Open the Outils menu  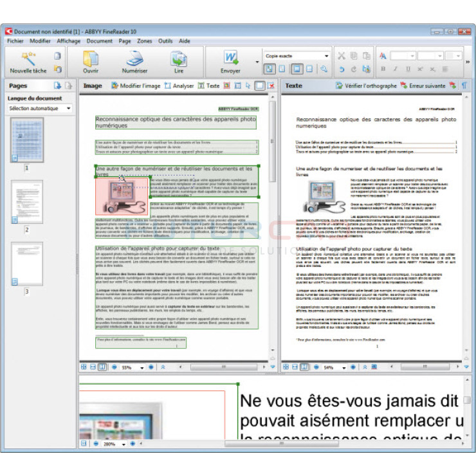(x=165, y=41)
